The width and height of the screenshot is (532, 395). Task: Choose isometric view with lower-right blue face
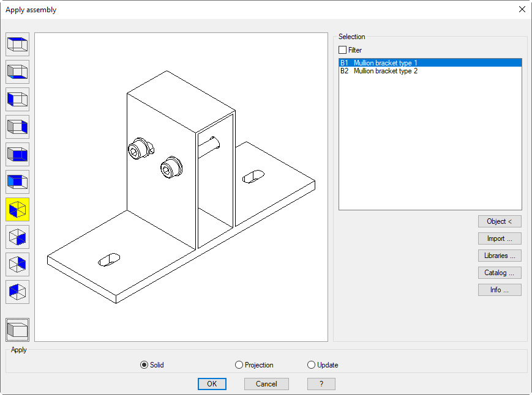click(17, 237)
